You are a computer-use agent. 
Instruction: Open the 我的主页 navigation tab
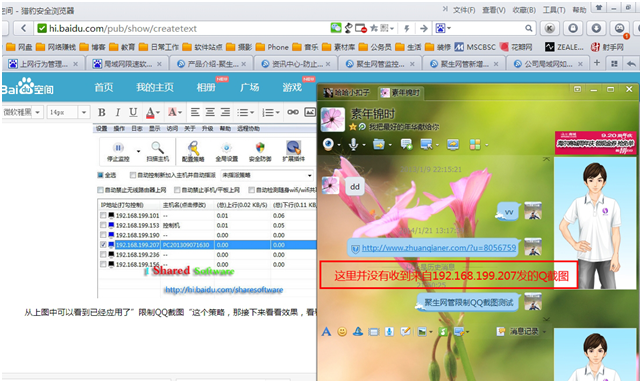point(155,87)
